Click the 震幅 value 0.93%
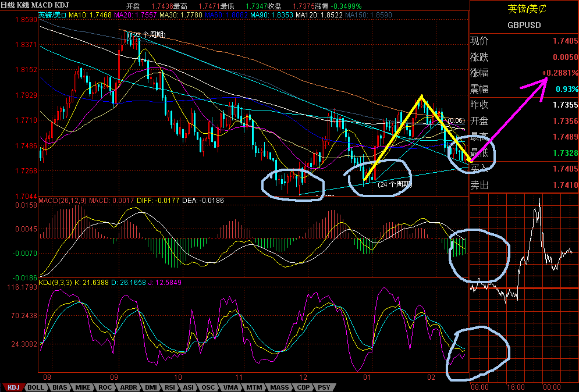The height and width of the screenshot is (392, 579). [x=567, y=89]
